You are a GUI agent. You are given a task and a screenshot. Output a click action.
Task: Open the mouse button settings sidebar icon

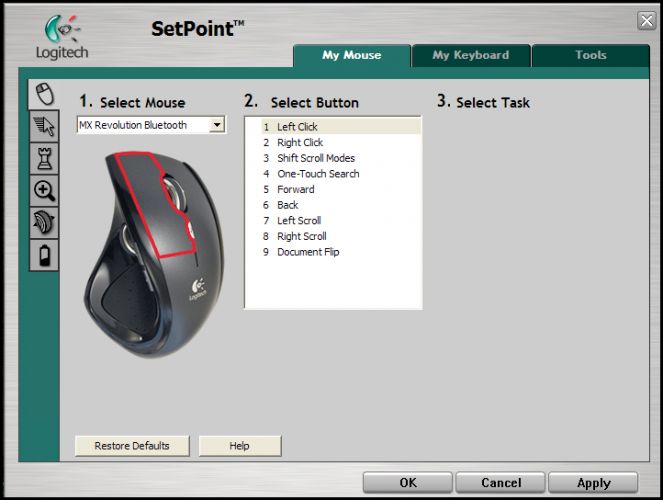[44, 94]
